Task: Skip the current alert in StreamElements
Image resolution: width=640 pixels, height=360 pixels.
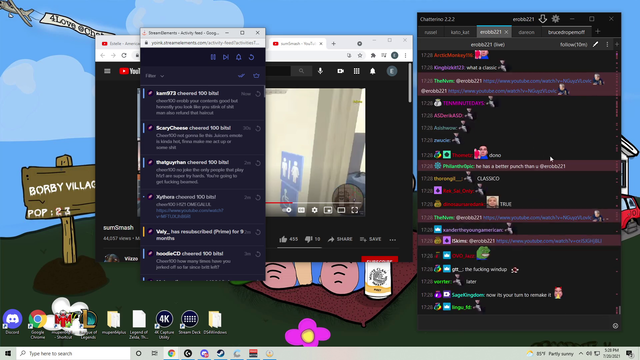Action: tap(226, 58)
